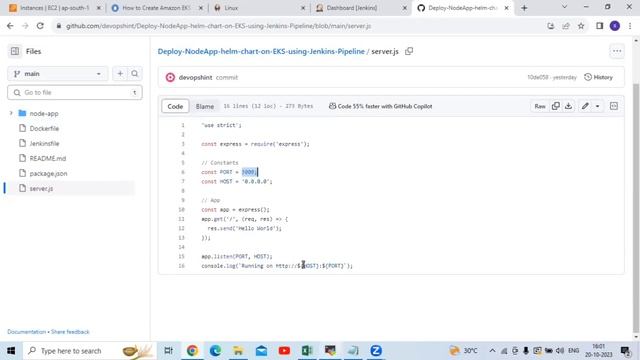The height and width of the screenshot is (360, 640).
Task: Close the GitHub Deploy-NodeApp browser tab
Action: click(507, 8)
